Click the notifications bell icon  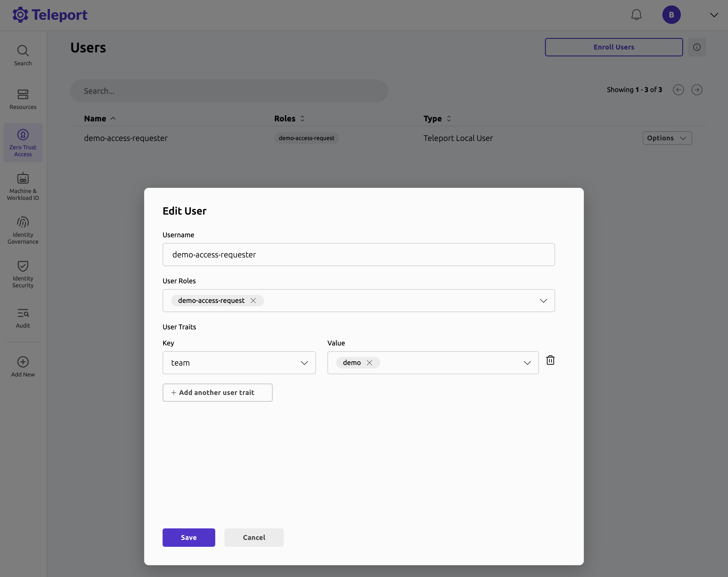pos(636,15)
